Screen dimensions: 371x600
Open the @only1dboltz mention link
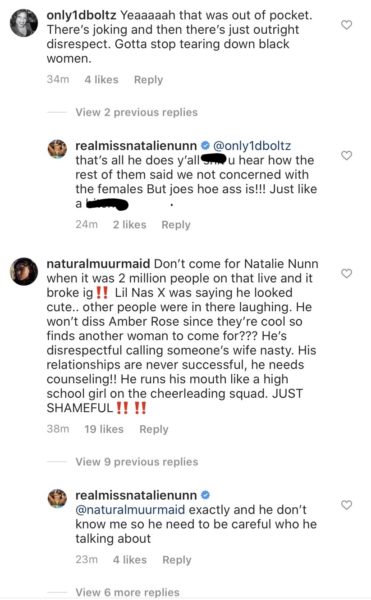click(x=252, y=146)
